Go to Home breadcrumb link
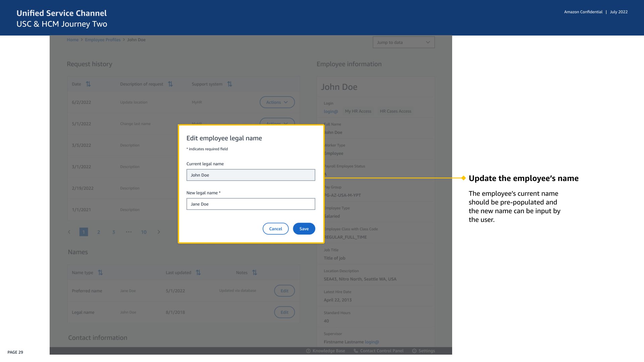Viewport: 644px width, 362px height. (72, 40)
